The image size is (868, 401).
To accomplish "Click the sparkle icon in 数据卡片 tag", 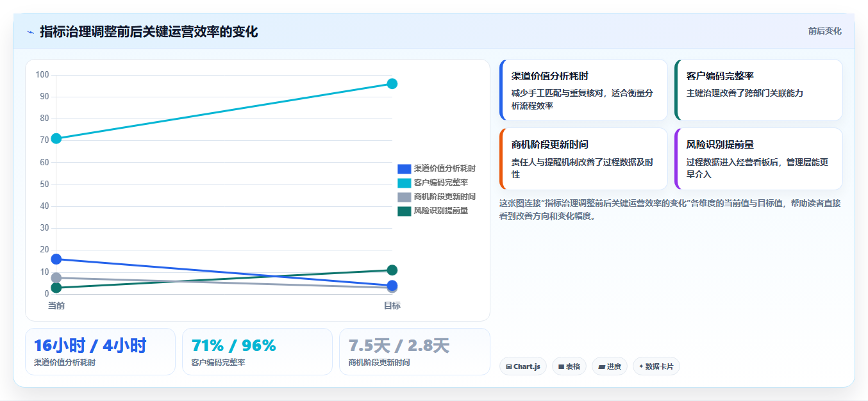I will pos(641,366).
